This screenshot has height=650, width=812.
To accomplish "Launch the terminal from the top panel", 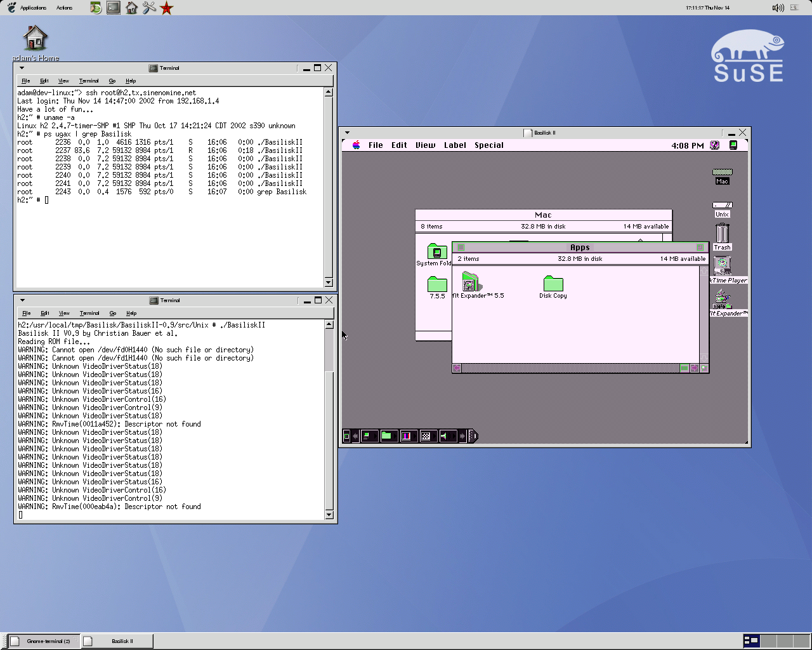I will click(114, 8).
